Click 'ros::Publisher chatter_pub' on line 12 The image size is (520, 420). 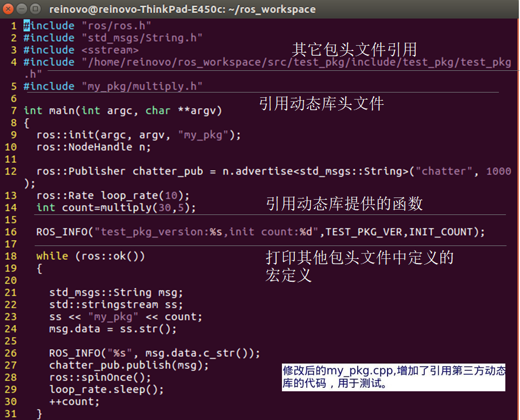pyautogui.click(x=120, y=172)
